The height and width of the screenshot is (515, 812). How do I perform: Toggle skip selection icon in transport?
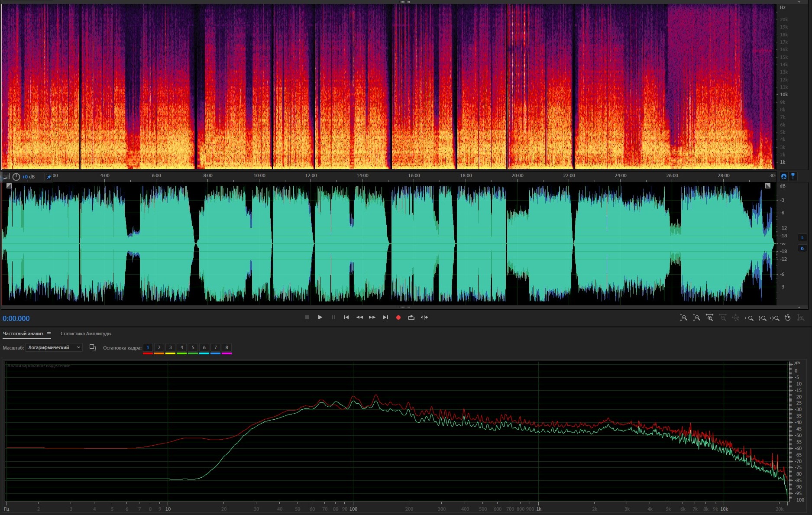[424, 317]
